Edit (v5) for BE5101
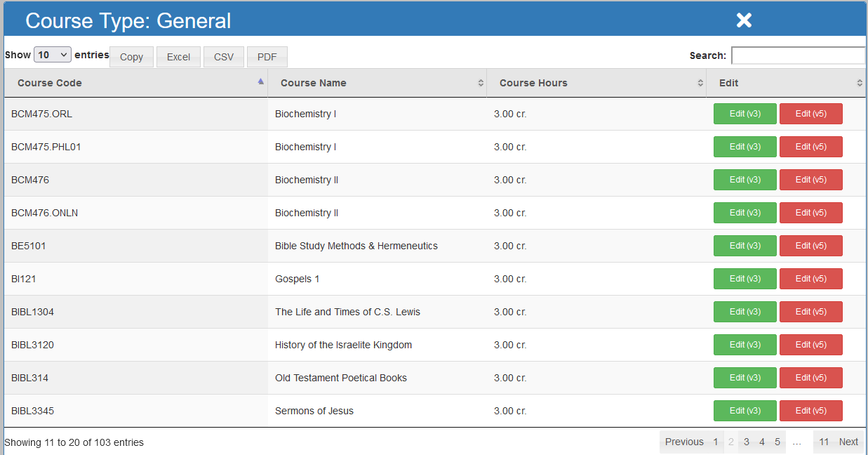 811,246
